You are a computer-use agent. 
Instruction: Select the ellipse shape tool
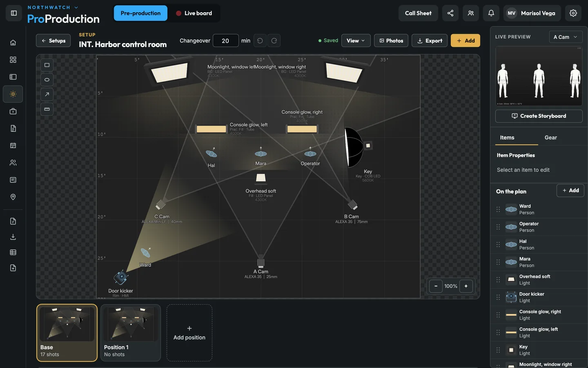(x=47, y=80)
